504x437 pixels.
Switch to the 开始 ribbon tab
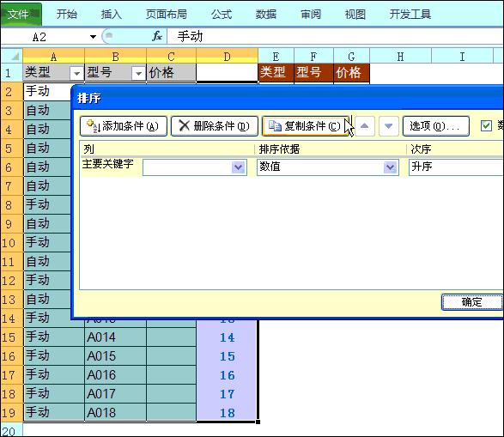pos(67,14)
